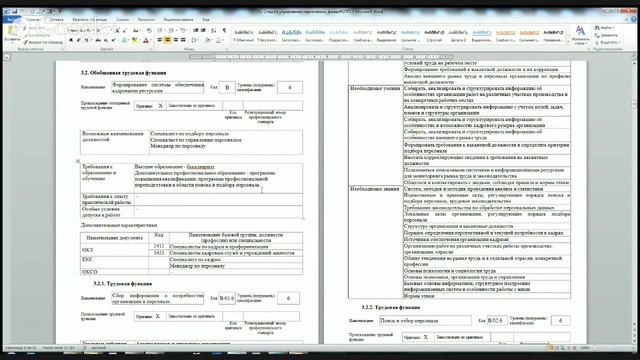
Task: Switch to the Рецензирование tab
Action: click(x=178, y=20)
